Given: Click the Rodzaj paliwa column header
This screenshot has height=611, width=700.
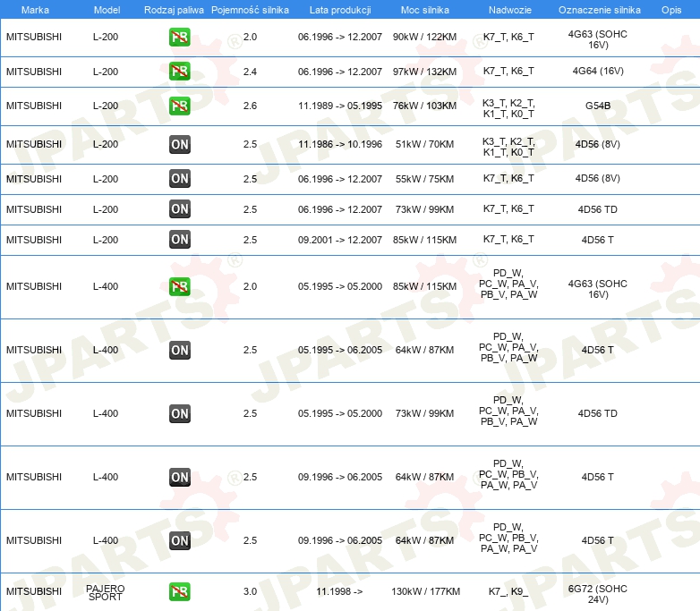Looking at the screenshot, I should coord(174,10).
